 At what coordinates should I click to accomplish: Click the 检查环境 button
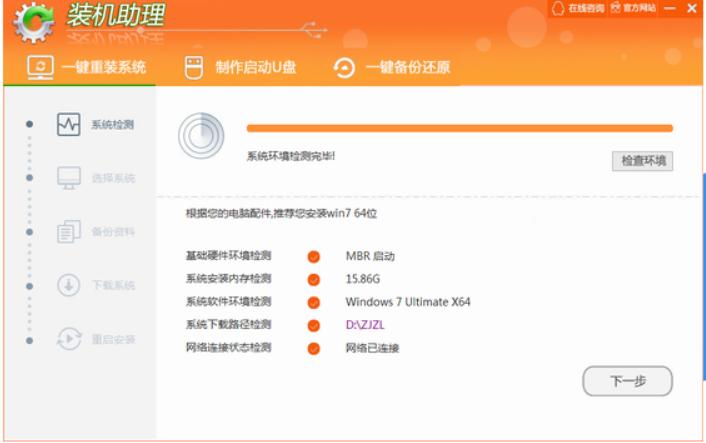click(x=643, y=161)
